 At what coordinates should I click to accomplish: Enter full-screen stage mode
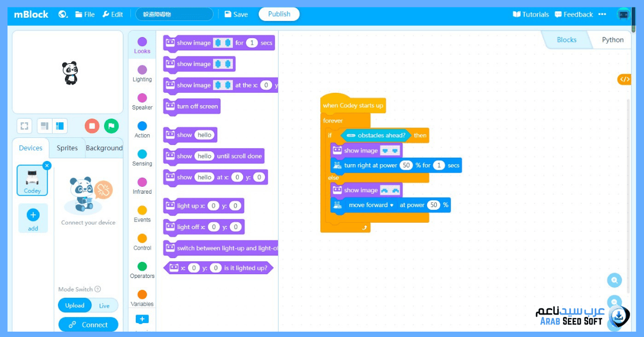[x=24, y=126]
